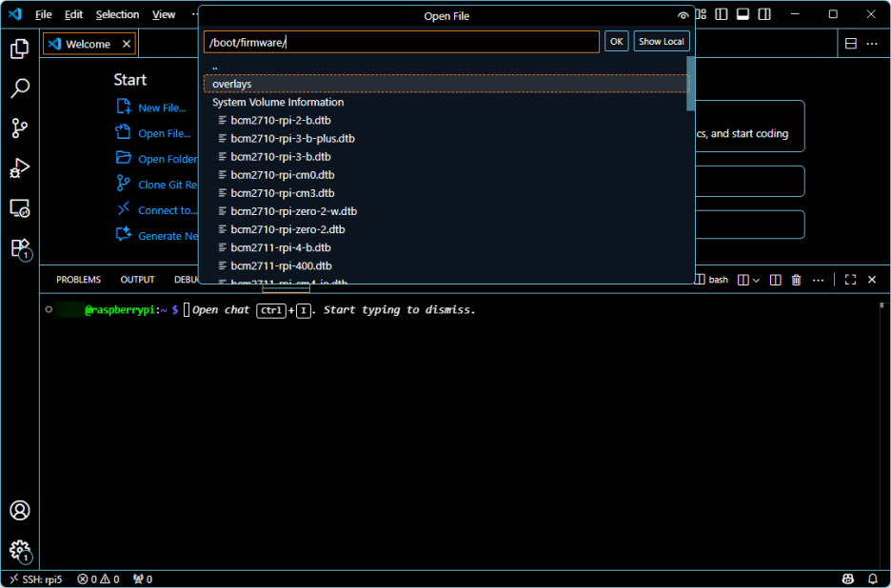Open the Source Control view
This screenshot has width=891, height=588.
point(20,128)
